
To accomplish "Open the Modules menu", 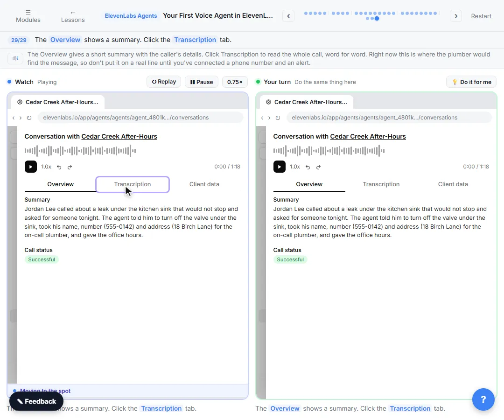I will point(28,16).
